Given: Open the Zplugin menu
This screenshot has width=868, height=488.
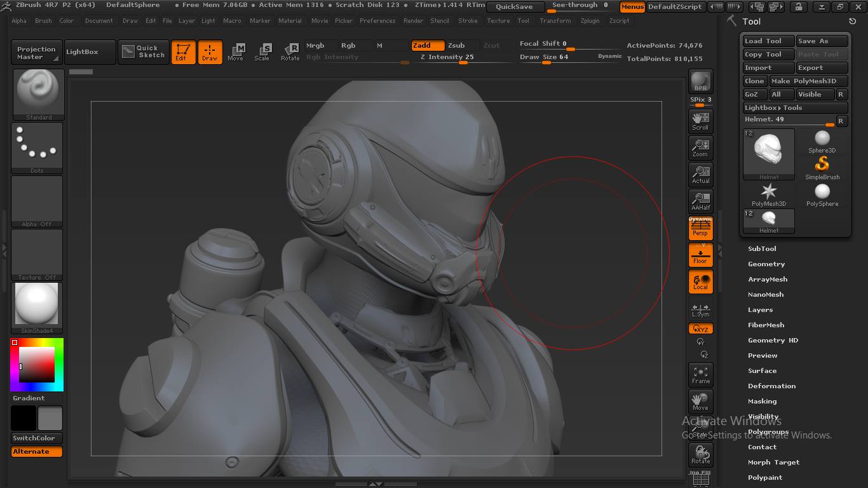Looking at the screenshot, I should [x=590, y=21].
